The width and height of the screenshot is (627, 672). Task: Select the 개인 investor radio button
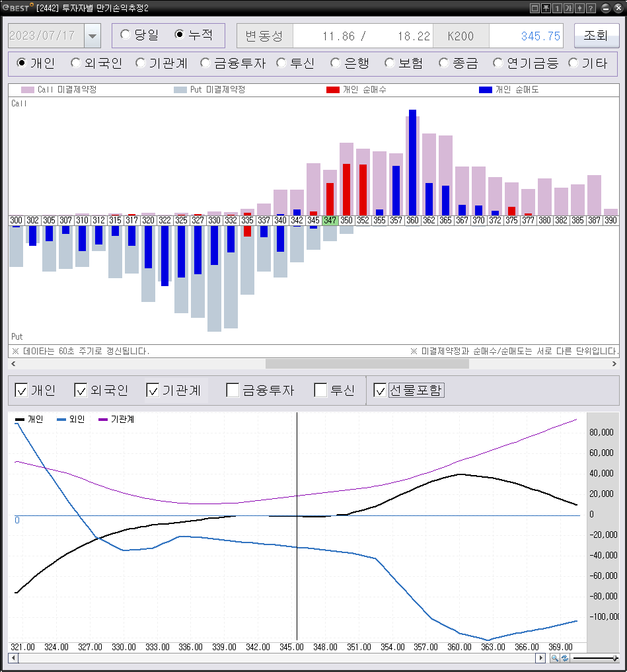point(21,63)
